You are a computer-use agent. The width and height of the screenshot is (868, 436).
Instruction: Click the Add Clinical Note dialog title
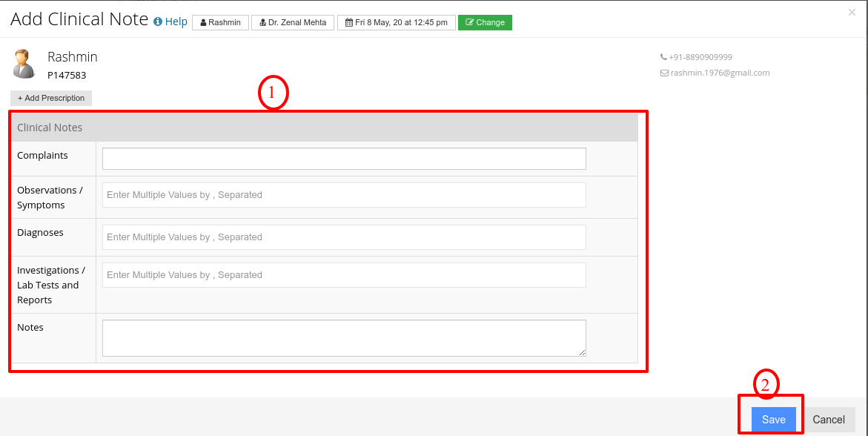click(x=79, y=19)
